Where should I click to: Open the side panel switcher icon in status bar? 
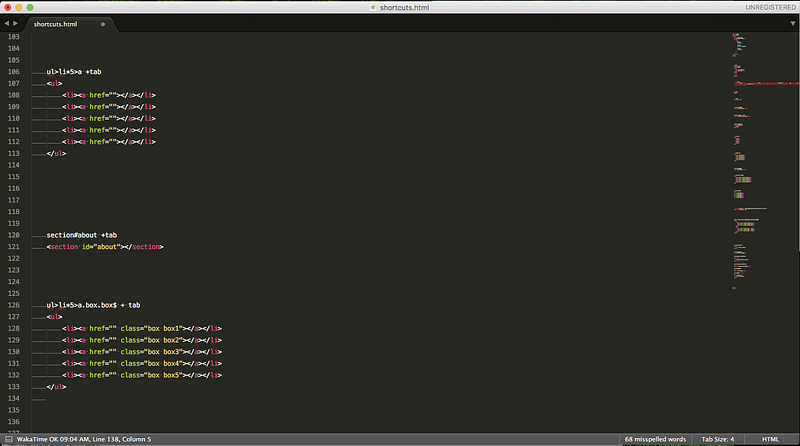click(9, 439)
